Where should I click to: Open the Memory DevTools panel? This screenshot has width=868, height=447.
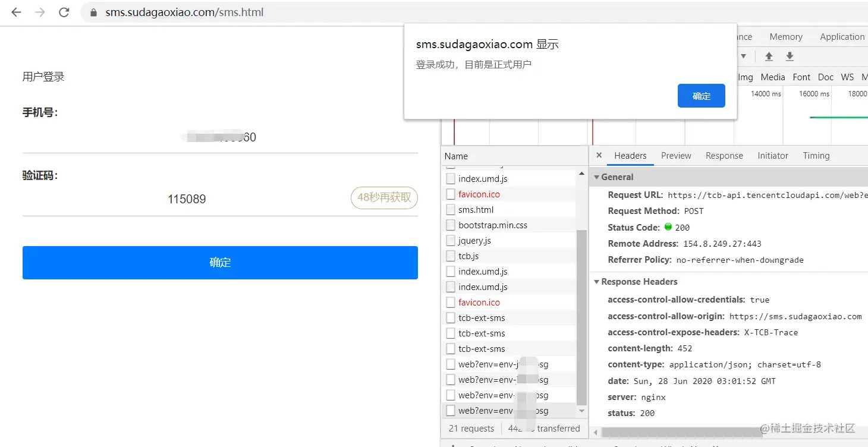tap(786, 37)
